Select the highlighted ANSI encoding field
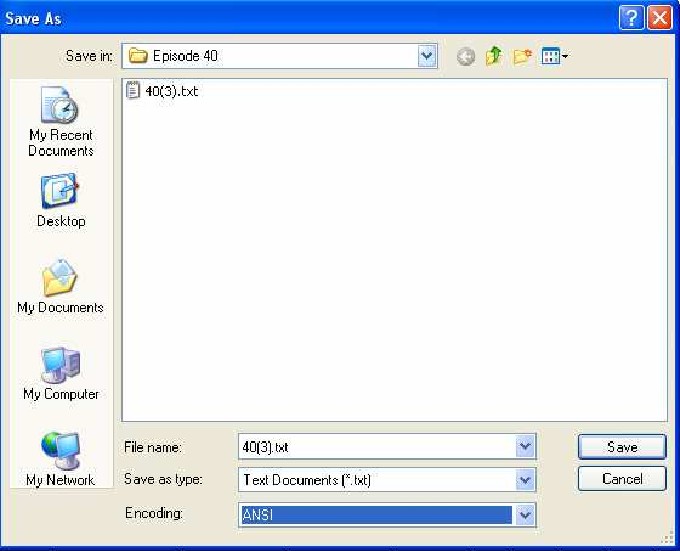The height and width of the screenshot is (551, 680). (376, 515)
